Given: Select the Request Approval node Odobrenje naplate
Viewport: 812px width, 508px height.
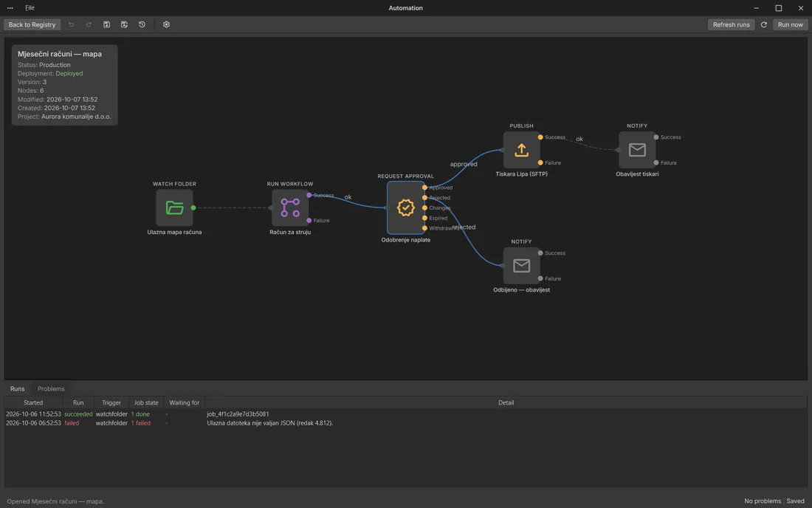Looking at the screenshot, I should point(405,207).
